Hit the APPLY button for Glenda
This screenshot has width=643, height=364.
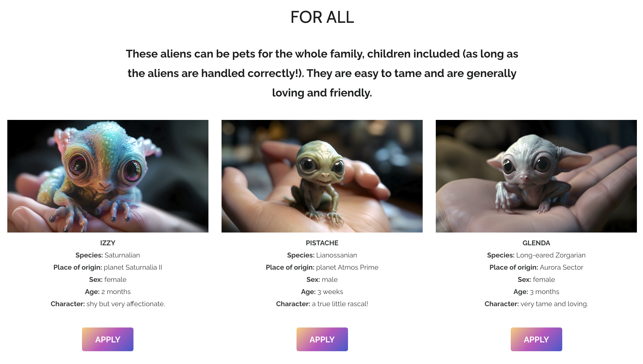click(536, 339)
